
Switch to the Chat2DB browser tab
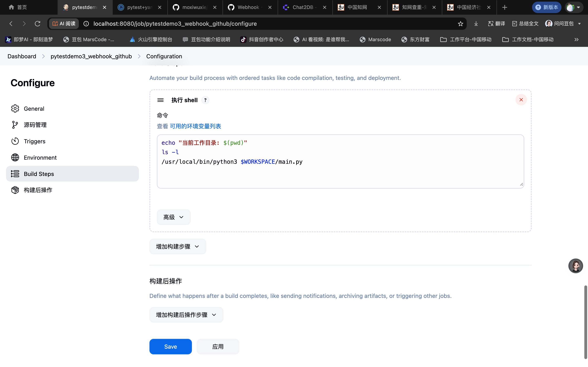pyautogui.click(x=303, y=8)
